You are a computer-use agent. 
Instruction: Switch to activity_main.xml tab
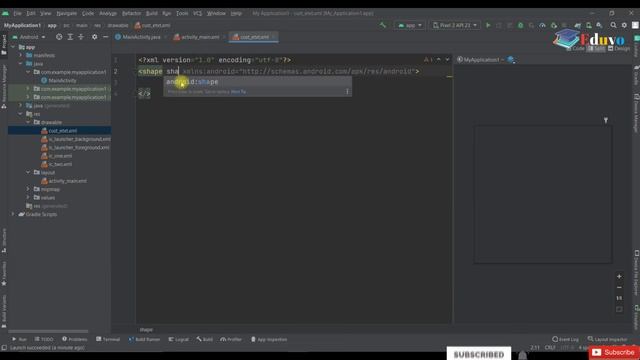(x=197, y=37)
